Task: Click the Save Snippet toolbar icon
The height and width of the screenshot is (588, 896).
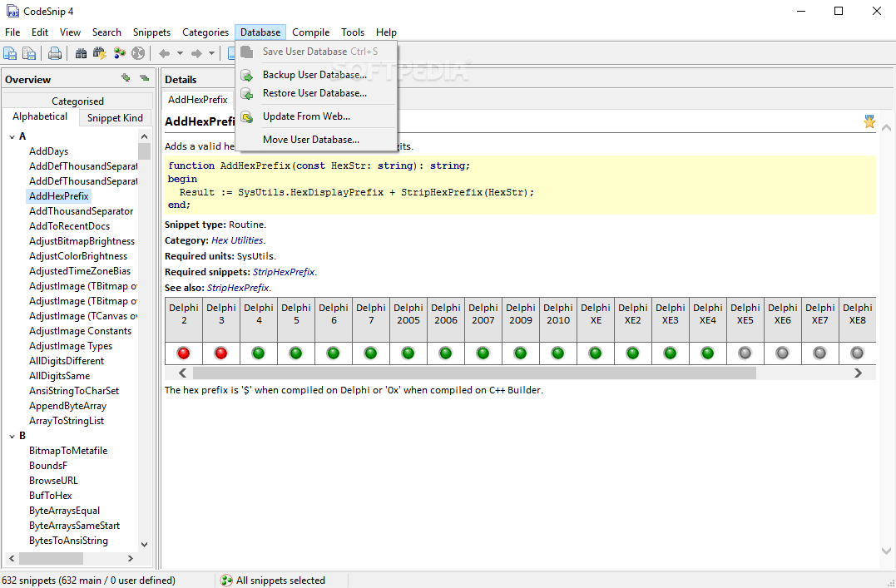Action: coord(10,54)
